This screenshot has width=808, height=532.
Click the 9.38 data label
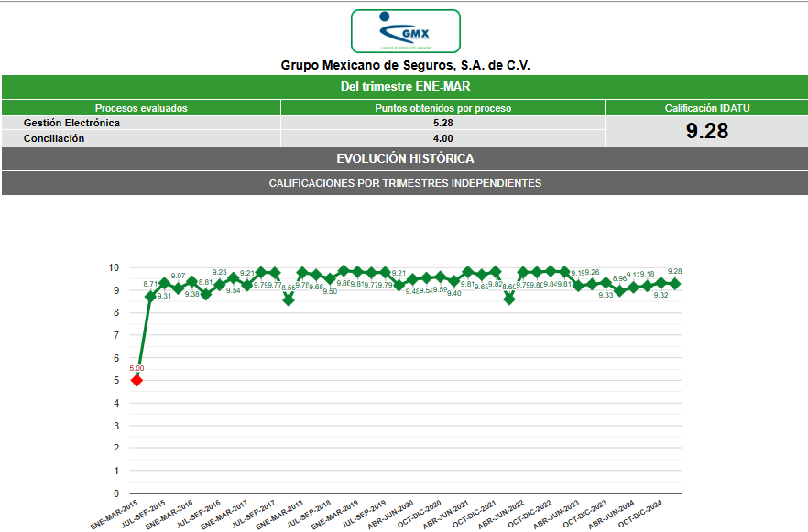click(x=191, y=294)
